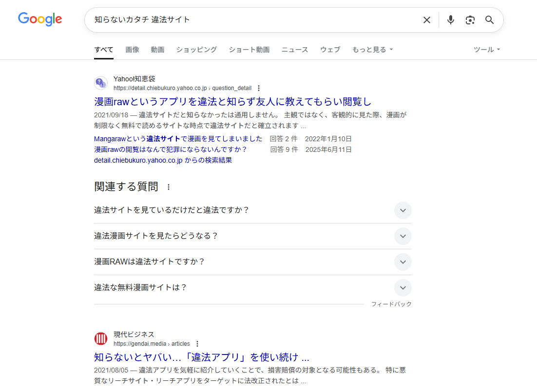
Task: Expand the question 違法サイトを見ているだけだと違法ですか？
Action: (403, 210)
